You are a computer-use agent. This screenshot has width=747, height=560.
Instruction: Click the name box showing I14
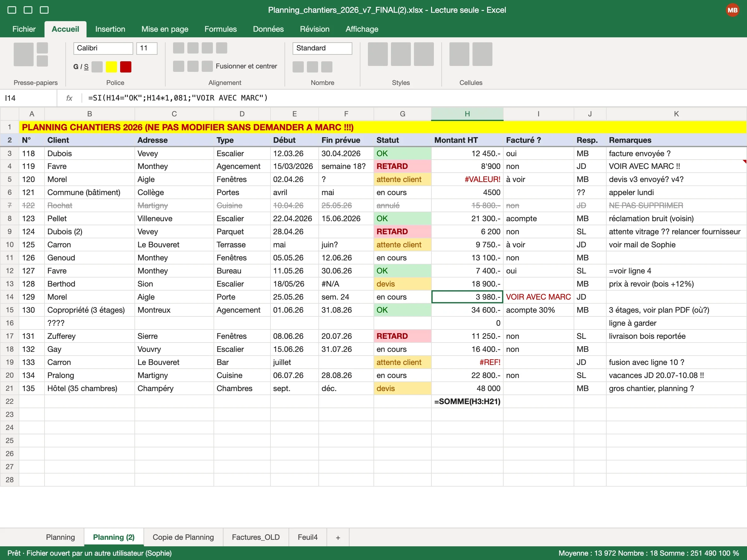(29, 98)
